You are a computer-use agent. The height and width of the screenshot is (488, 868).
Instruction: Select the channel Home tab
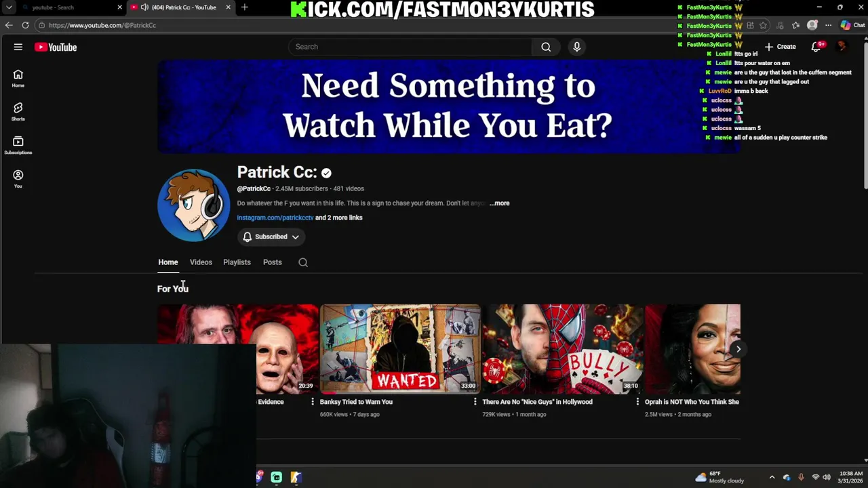pos(168,262)
